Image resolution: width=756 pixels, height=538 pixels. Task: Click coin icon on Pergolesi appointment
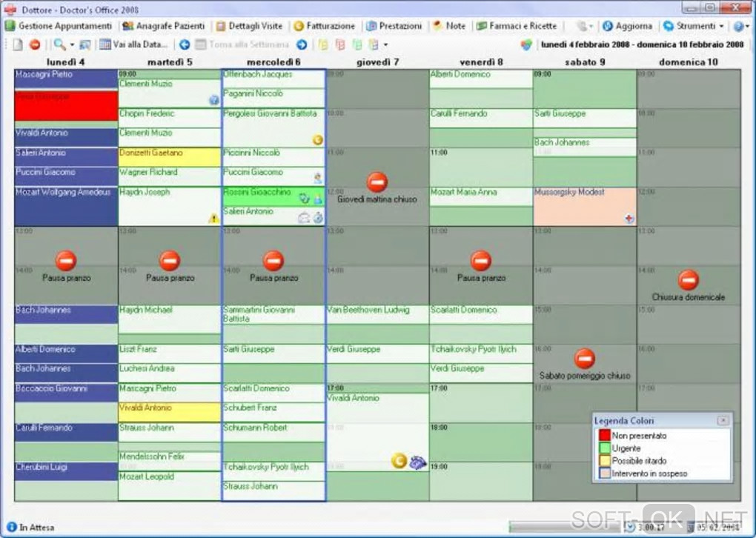point(317,140)
